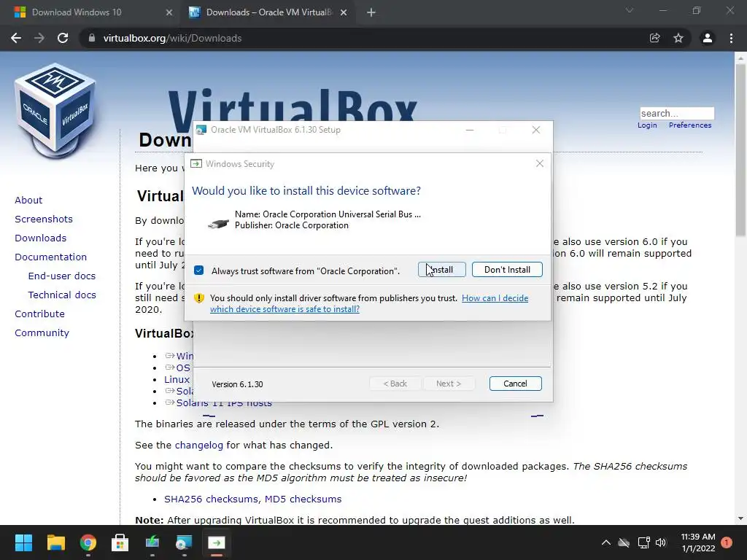Open the notification badge in the taskbar
The image size is (747, 560).
[x=727, y=542]
